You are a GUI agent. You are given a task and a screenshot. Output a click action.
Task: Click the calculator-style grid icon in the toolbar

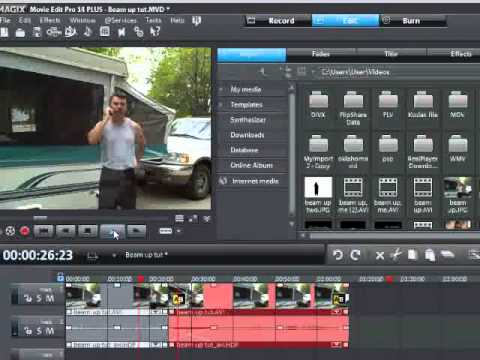105,32
